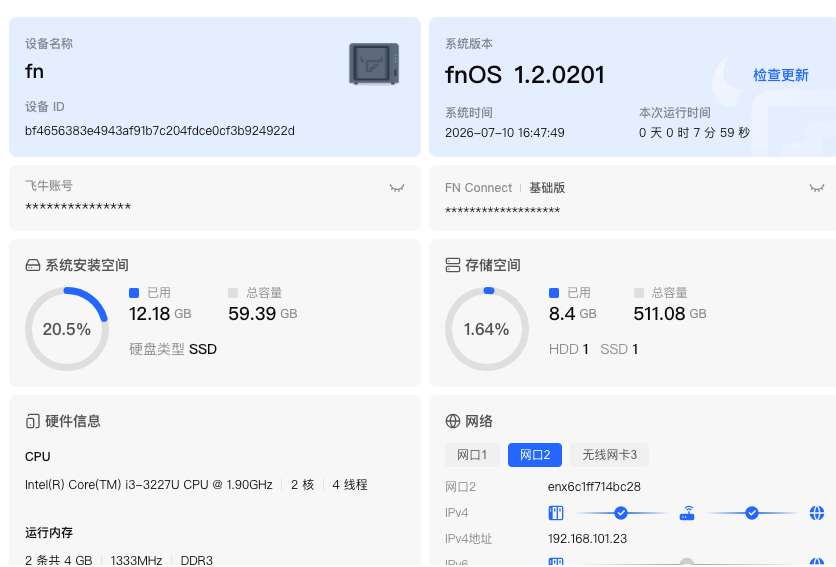Click memory info 2 条共 4 GB
The height and width of the screenshot is (567, 836).
pyautogui.click(x=59, y=560)
